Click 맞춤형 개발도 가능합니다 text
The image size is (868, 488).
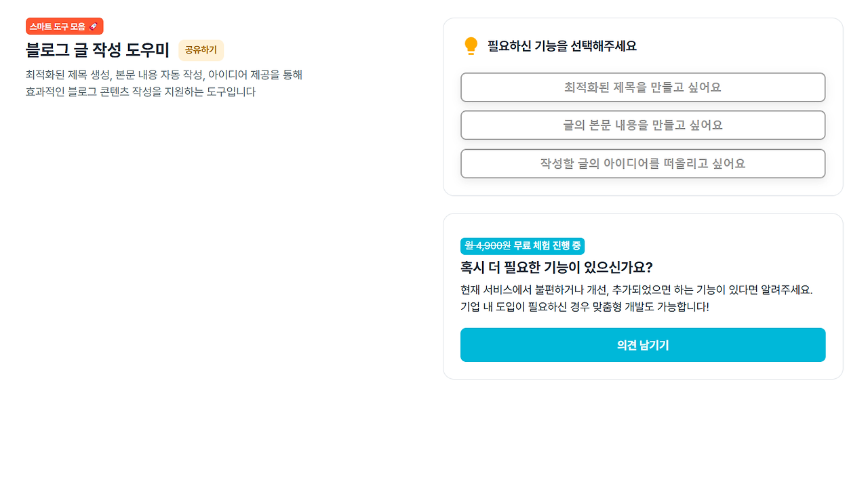coord(655,306)
